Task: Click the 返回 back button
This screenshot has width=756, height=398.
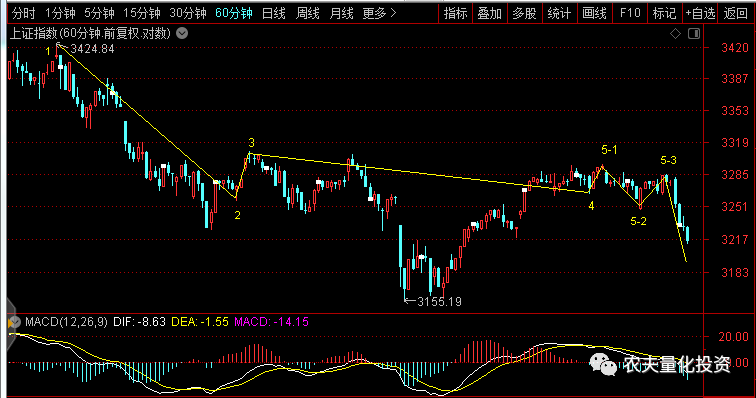Action: 736,13
